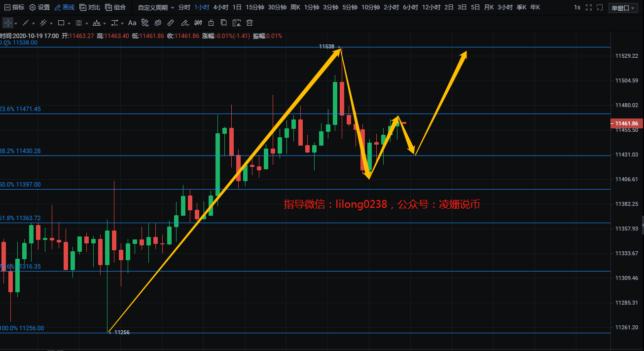Toggle the 指标 indicators panel

click(x=14, y=7)
